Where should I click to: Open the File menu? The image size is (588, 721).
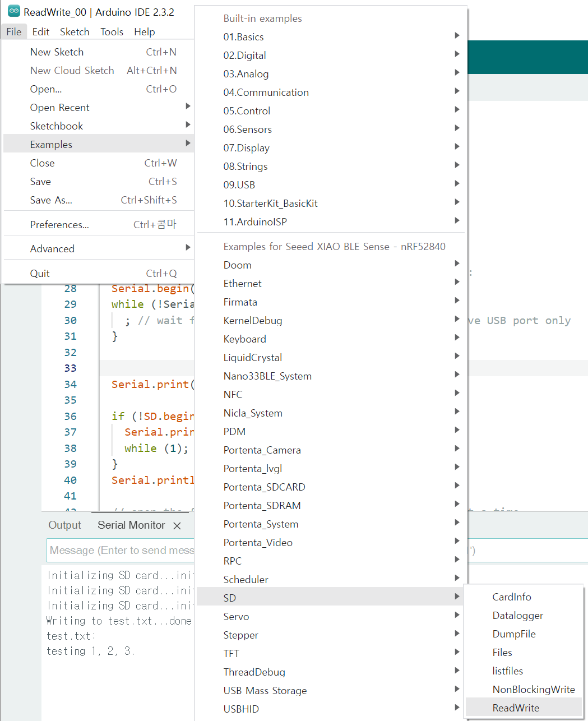pyautogui.click(x=14, y=32)
